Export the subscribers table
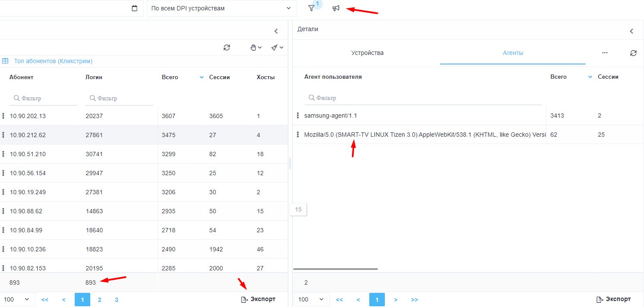The width and height of the screenshot is (644, 308). tap(258, 299)
